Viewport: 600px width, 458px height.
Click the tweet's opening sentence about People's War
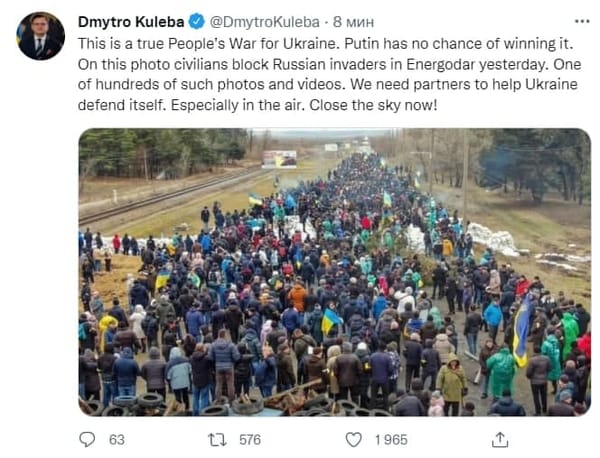tap(209, 43)
